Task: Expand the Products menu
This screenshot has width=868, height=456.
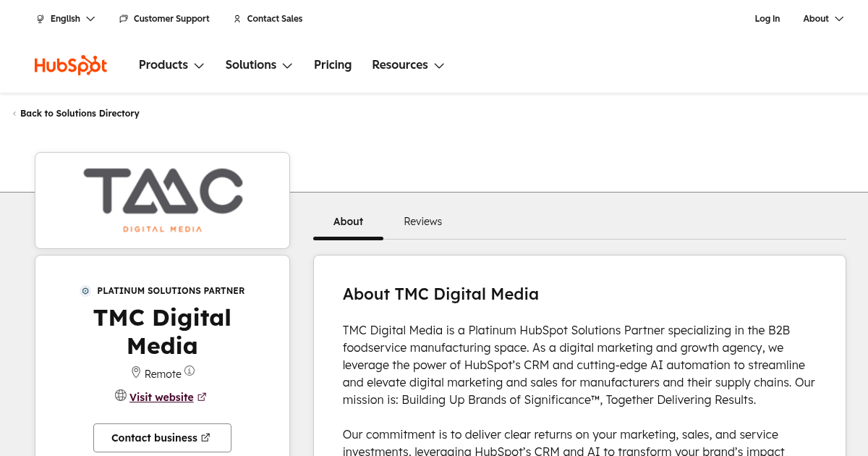Action: [x=171, y=65]
